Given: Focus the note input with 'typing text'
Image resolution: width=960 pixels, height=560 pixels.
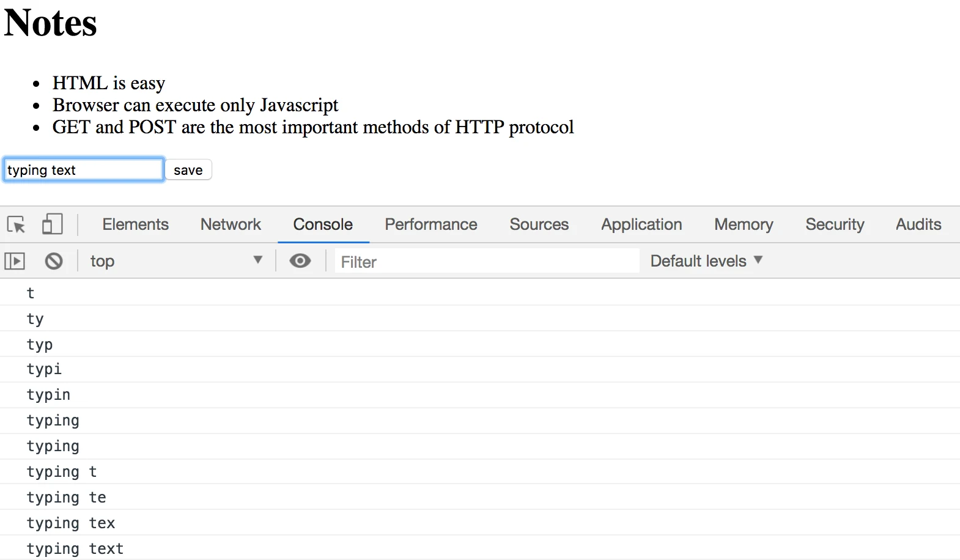Looking at the screenshot, I should (84, 170).
